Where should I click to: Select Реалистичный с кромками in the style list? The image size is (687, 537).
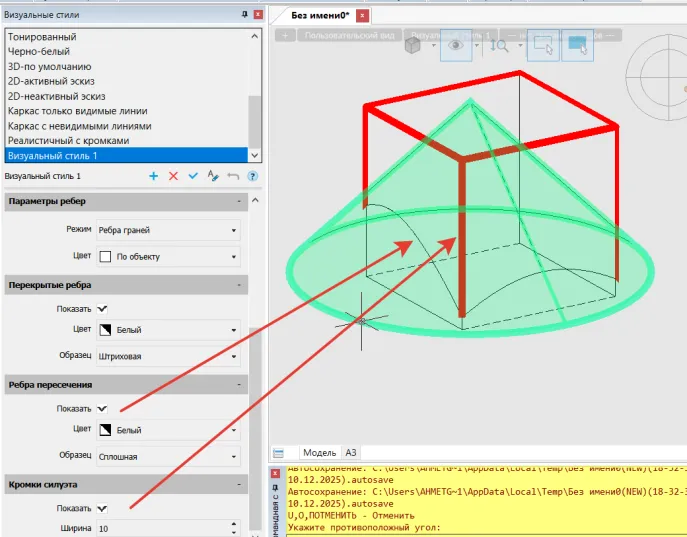pos(67,141)
